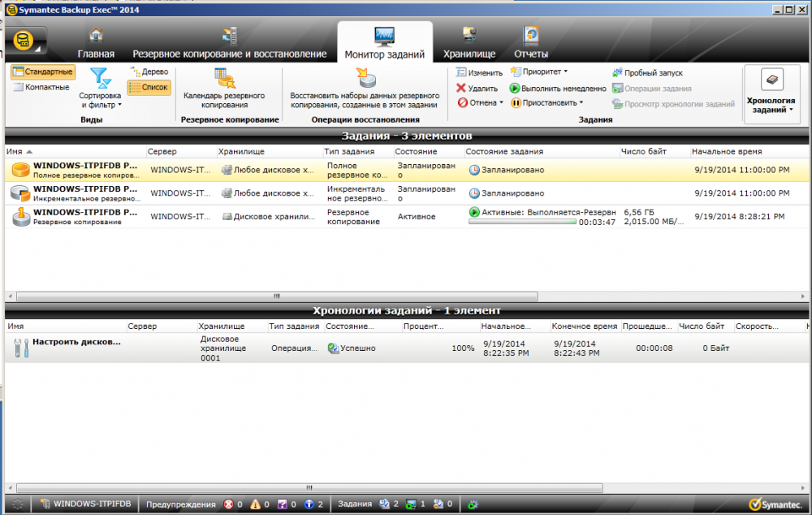Click the yellow warning alerts icon
The width and height of the screenshot is (812, 515).
pos(255,504)
